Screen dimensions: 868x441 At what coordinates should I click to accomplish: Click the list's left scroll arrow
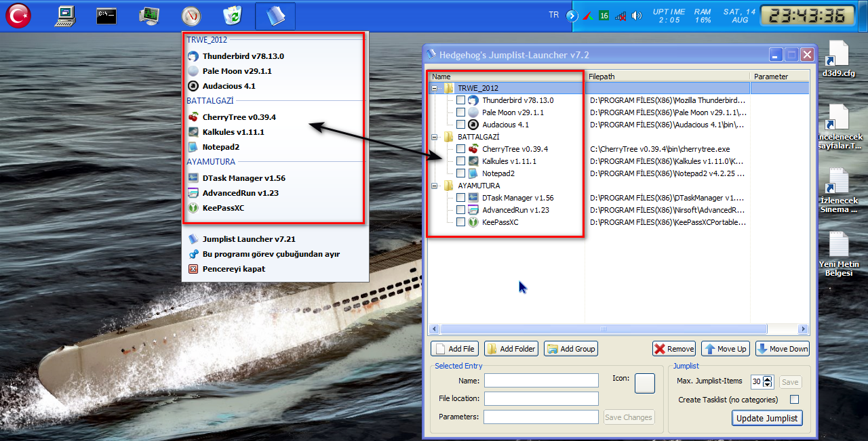click(x=434, y=329)
